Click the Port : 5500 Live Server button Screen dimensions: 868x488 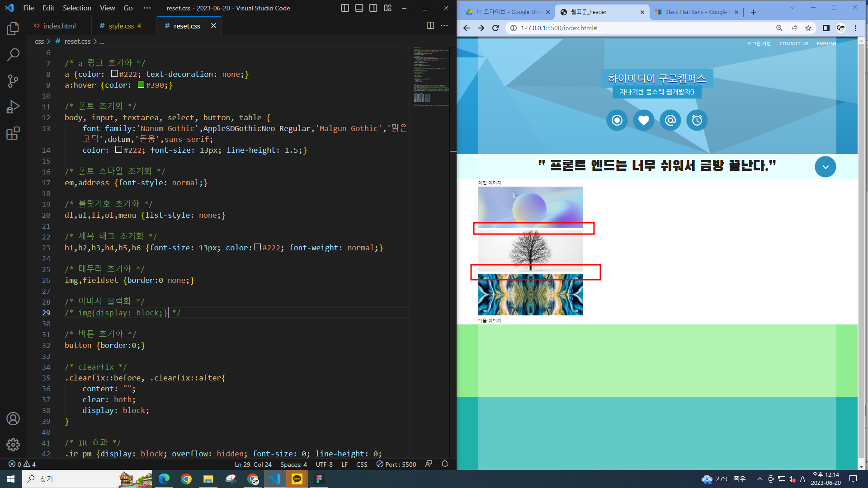click(x=396, y=465)
